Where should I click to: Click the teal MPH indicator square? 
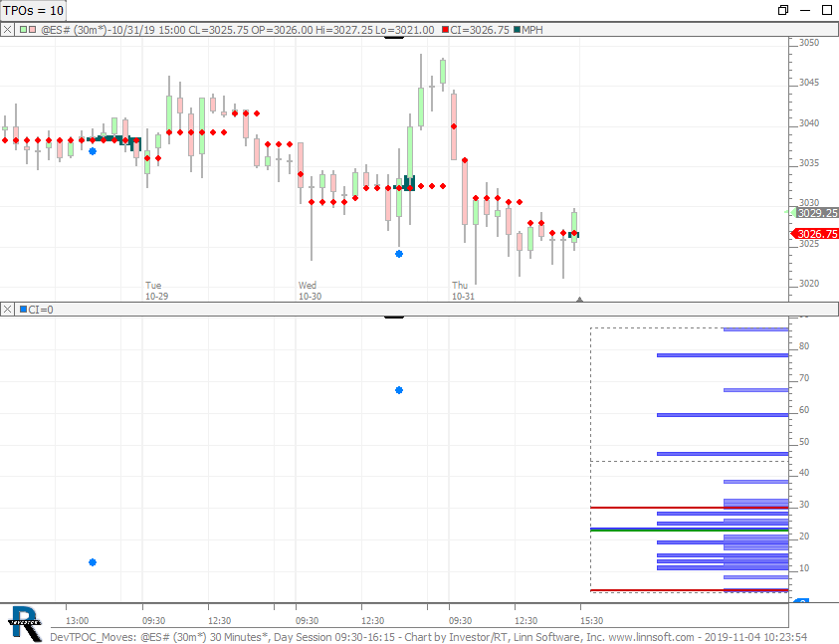click(517, 30)
